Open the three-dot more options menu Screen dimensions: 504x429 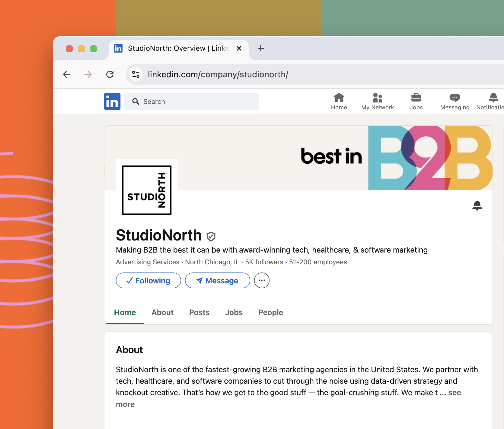coord(262,280)
